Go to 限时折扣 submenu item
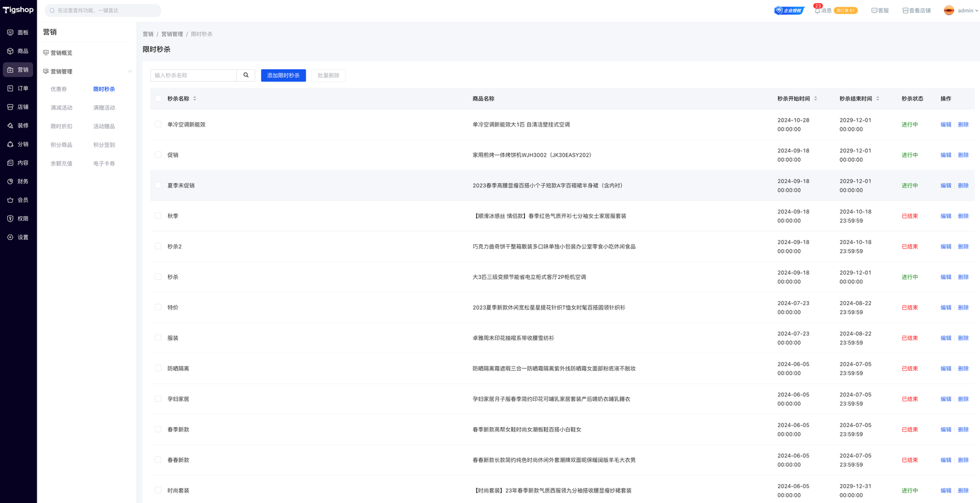 coord(61,127)
